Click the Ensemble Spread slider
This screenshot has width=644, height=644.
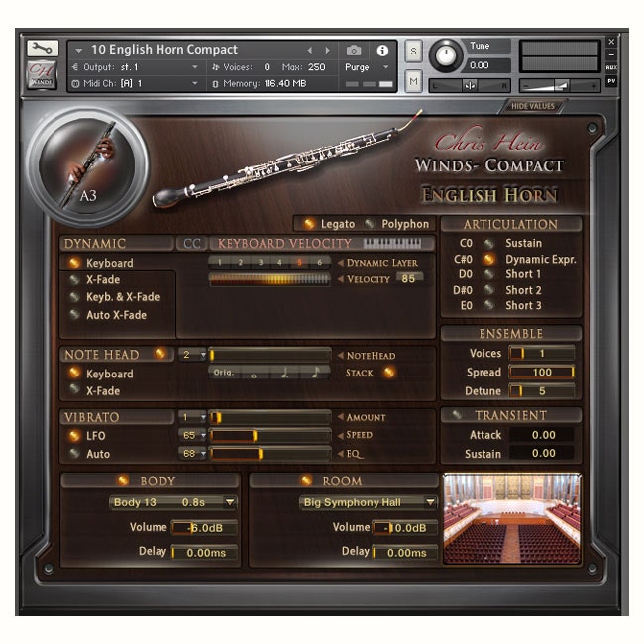541,373
